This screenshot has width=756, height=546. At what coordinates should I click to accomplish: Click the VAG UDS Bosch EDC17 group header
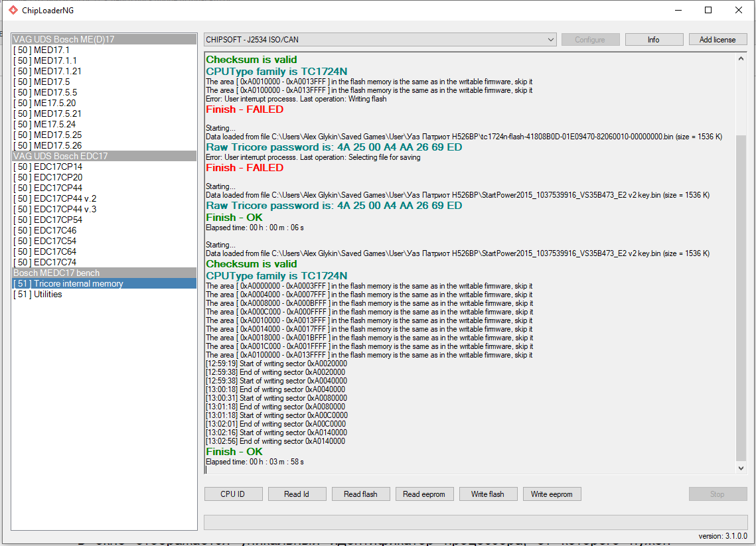point(60,156)
